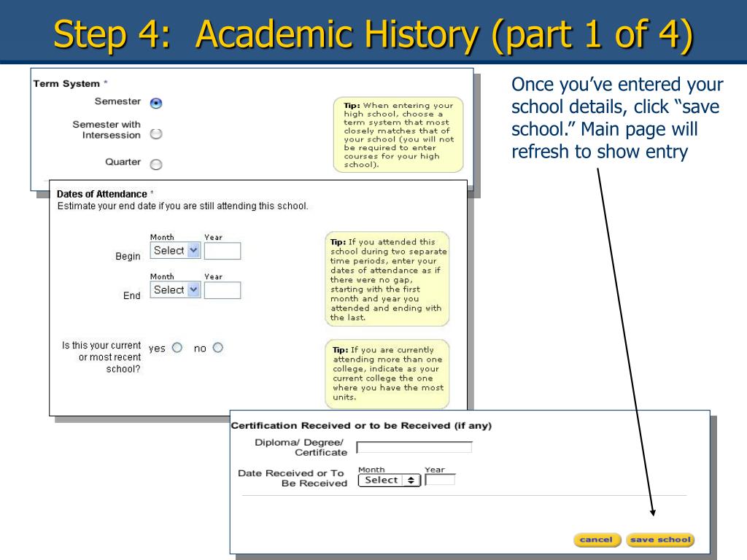
Task: Click Certification Received or to be Received heading
Action: point(361,426)
